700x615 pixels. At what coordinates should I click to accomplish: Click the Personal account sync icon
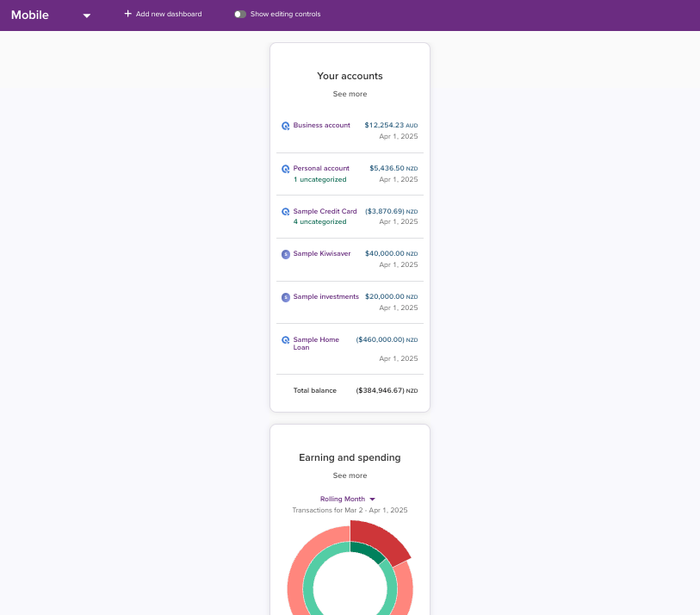(286, 169)
